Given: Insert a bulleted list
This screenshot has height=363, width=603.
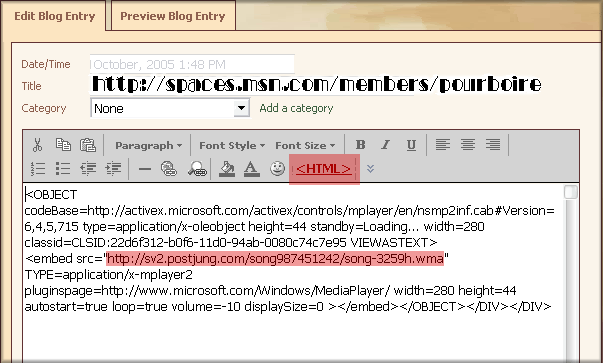Looking at the screenshot, I should pos(63,168).
